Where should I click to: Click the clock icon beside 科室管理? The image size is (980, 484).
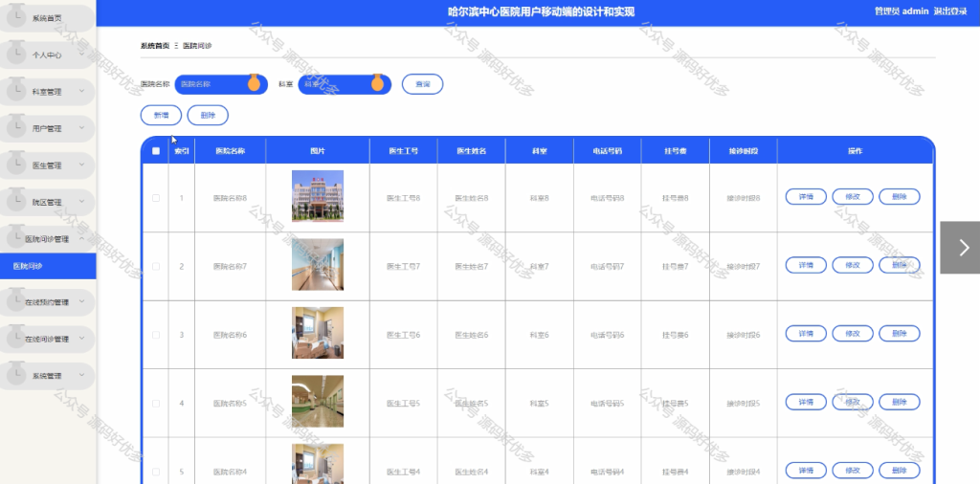click(x=15, y=91)
